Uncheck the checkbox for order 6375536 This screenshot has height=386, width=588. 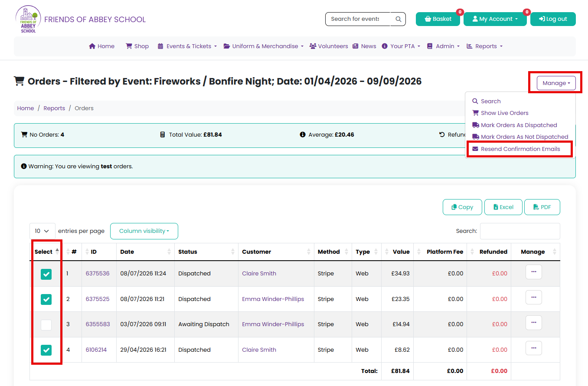46,274
